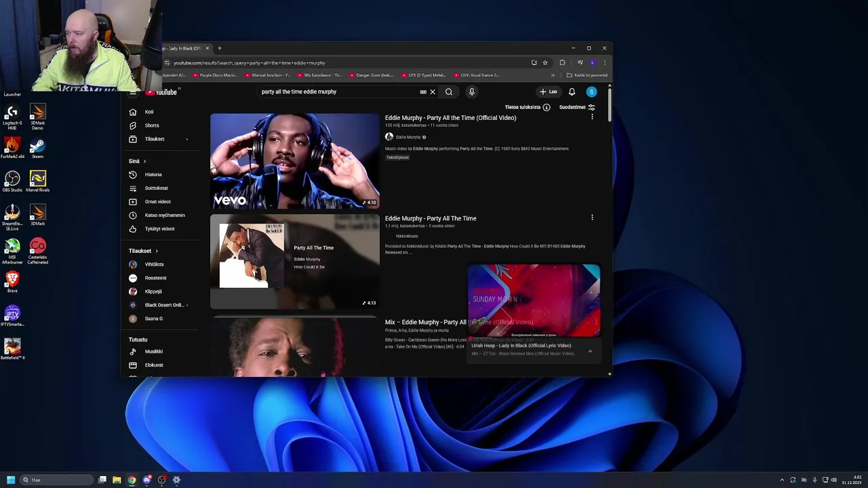The image size is (868, 488).
Task: Open Shorts in the sidebar
Action: [161, 125]
